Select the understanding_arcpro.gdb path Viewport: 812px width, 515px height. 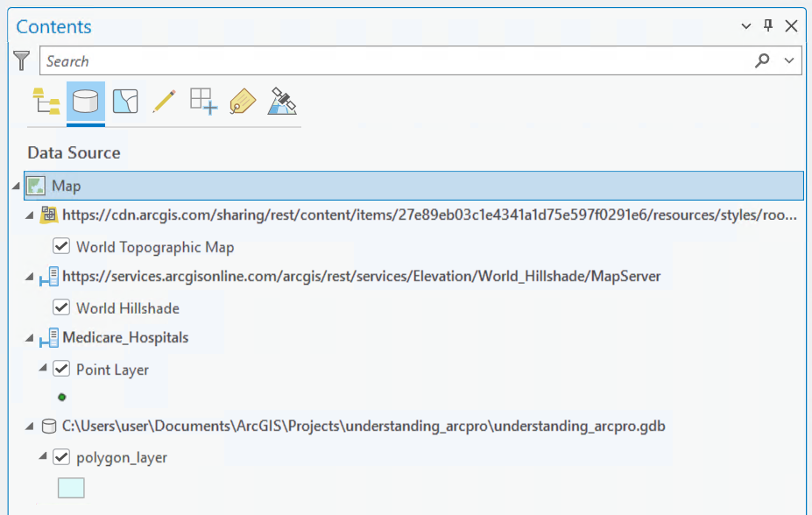364,426
